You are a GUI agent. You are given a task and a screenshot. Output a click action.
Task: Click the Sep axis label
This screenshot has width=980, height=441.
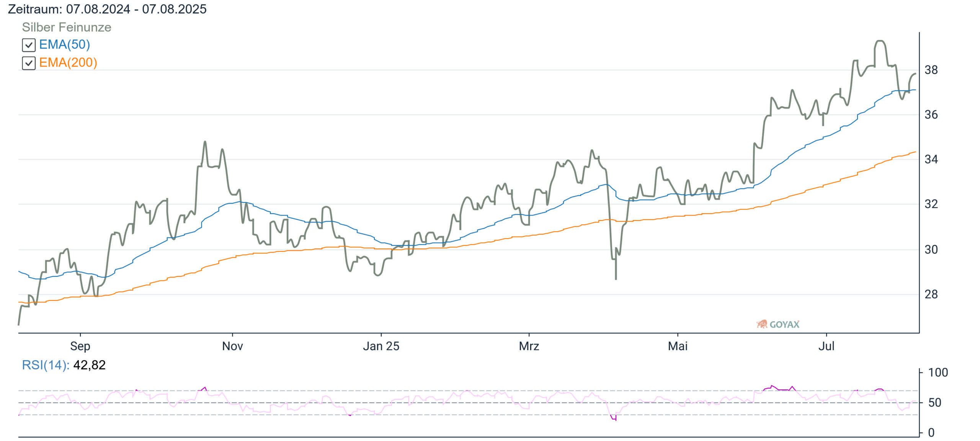point(80,346)
